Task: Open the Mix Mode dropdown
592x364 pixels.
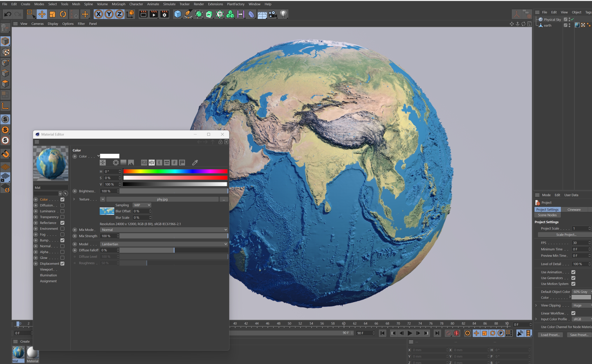Action: pyautogui.click(x=164, y=230)
